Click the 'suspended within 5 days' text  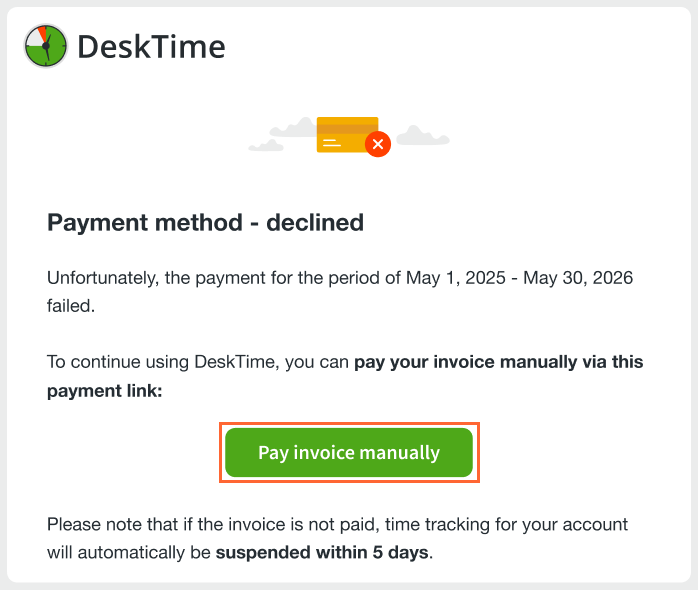click(x=323, y=553)
